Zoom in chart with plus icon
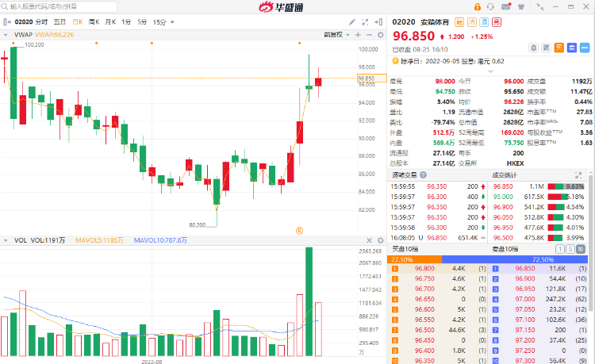This screenshot has height=364, width=595. (358, 35)
